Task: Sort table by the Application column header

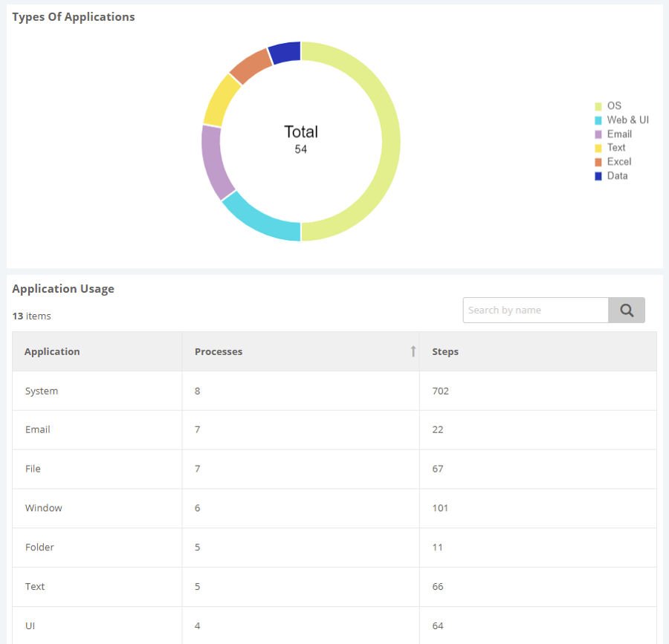Action: pos(52,351)
